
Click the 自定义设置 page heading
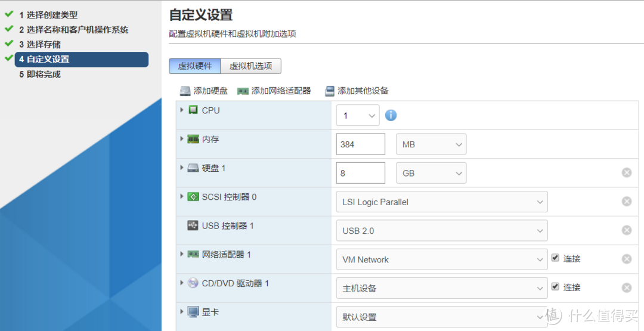[x=202, y=15]
